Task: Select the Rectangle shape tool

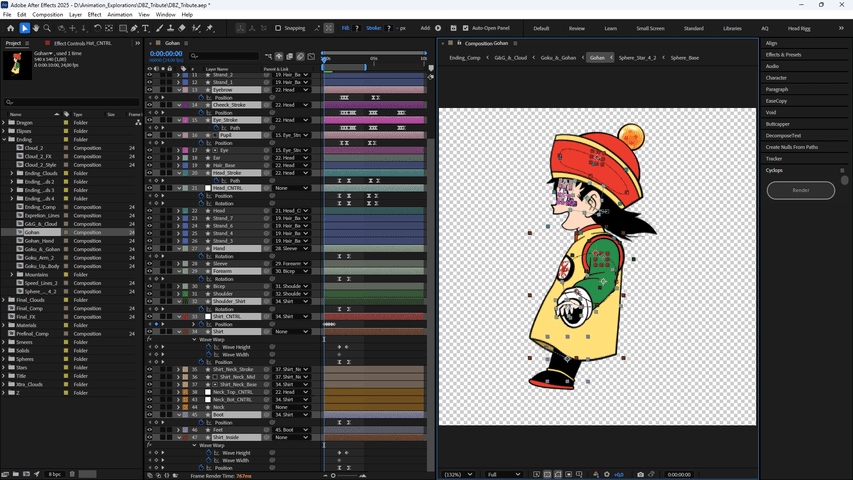Action: (123, 28)
